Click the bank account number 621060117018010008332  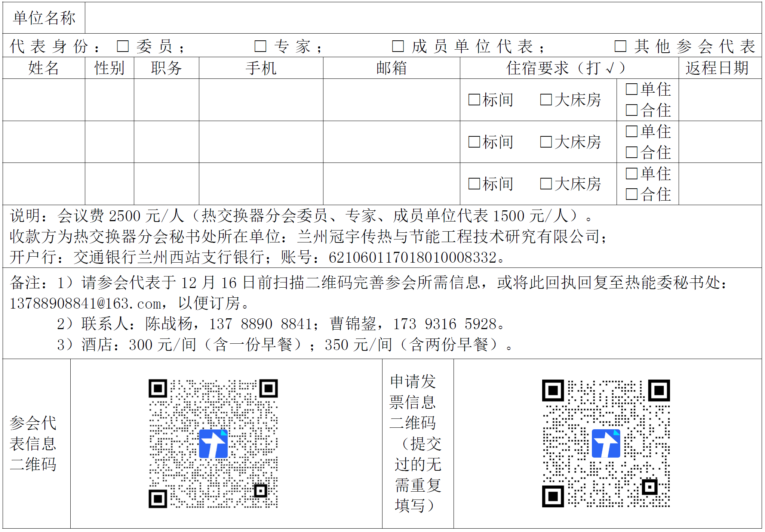[413, 257]
